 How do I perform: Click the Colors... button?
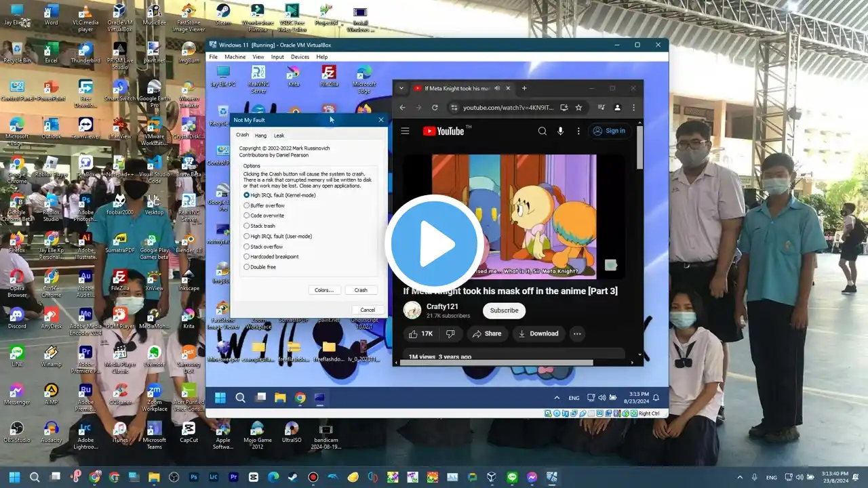[324, 290]
